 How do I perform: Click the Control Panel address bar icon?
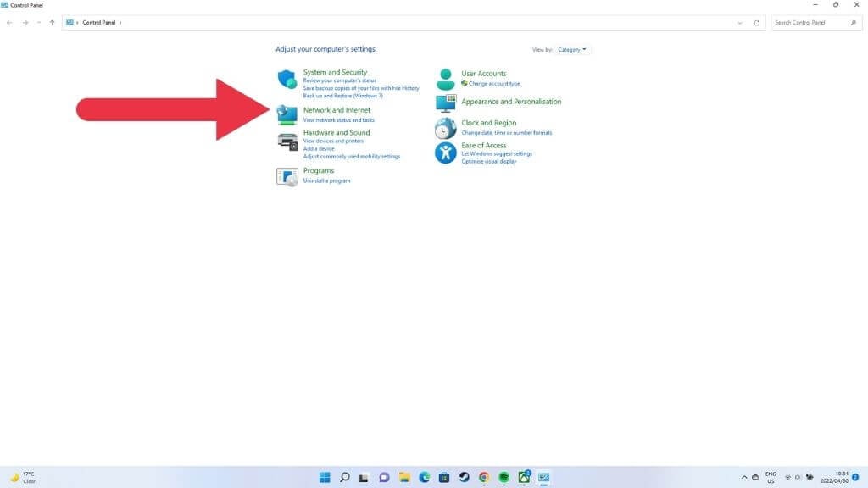70,23
